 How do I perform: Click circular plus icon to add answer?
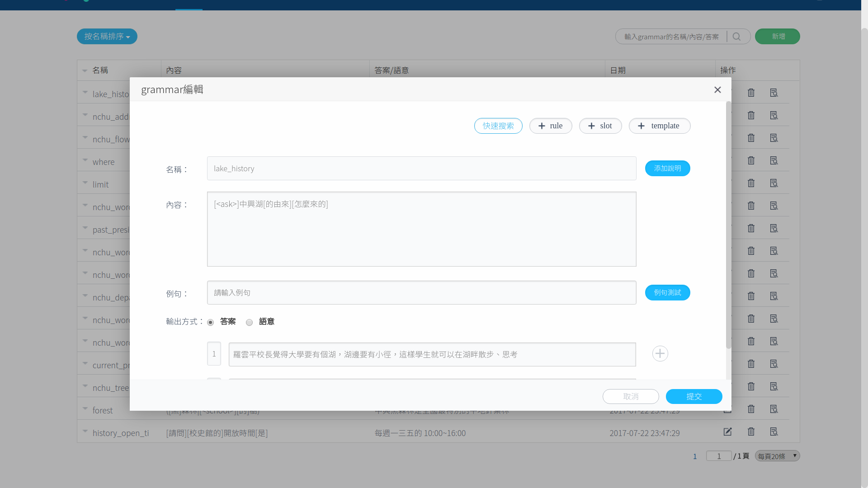(x=660, y=353)
